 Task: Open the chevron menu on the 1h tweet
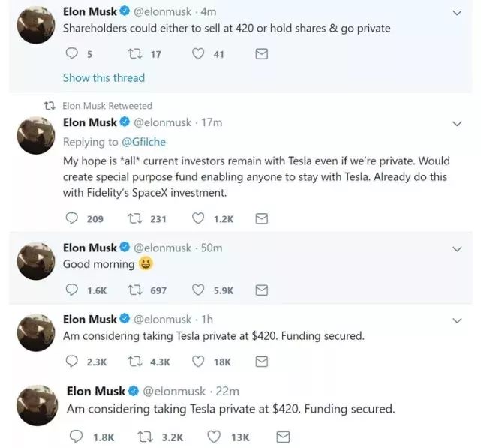[457, 320]
